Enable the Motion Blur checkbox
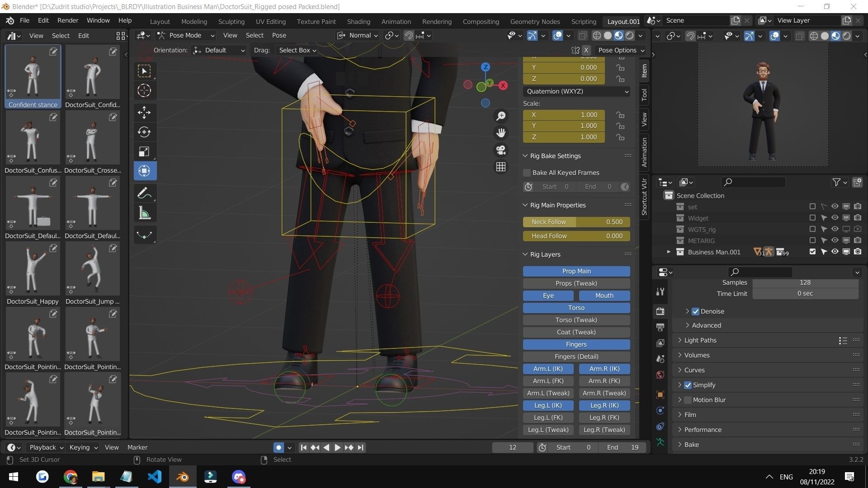The height and width of the screenshot is (488, 868). click(x=688, y=400)
